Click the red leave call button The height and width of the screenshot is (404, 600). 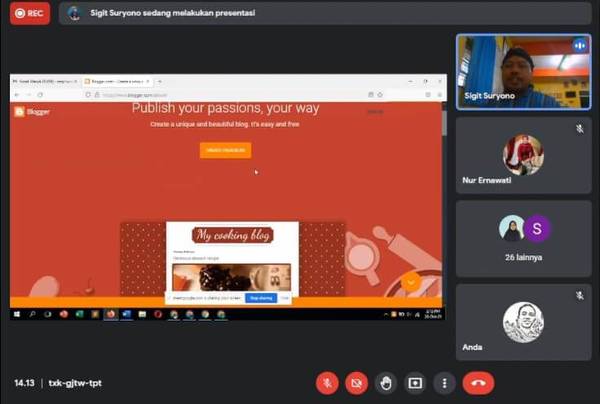pos(478,383)
